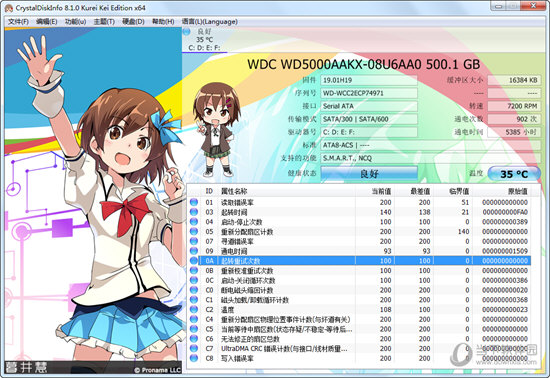This screenshot has width=550, height=378.
Task: Select the 重新分配扇区计数 attribute name
Action: (x=247, y=232)
